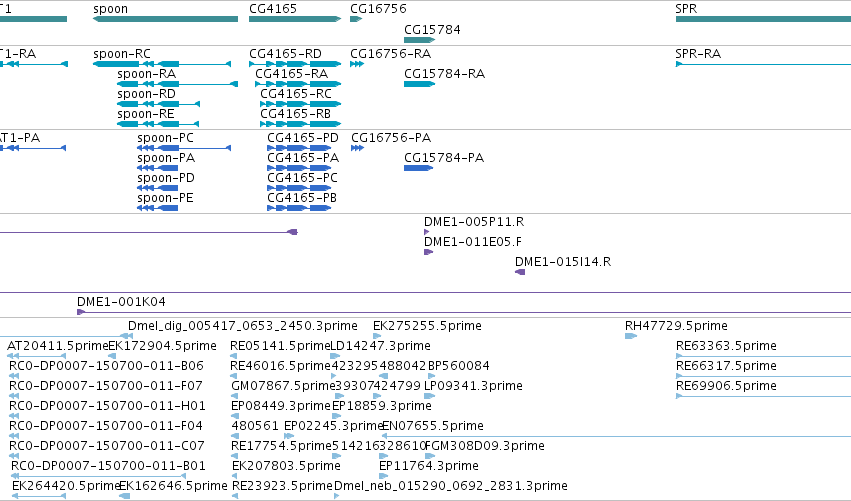Image resolution: width=851 pixels, height=501 pixels.
Task: Select protein CG4165-PA
Action: pos(303,158)
